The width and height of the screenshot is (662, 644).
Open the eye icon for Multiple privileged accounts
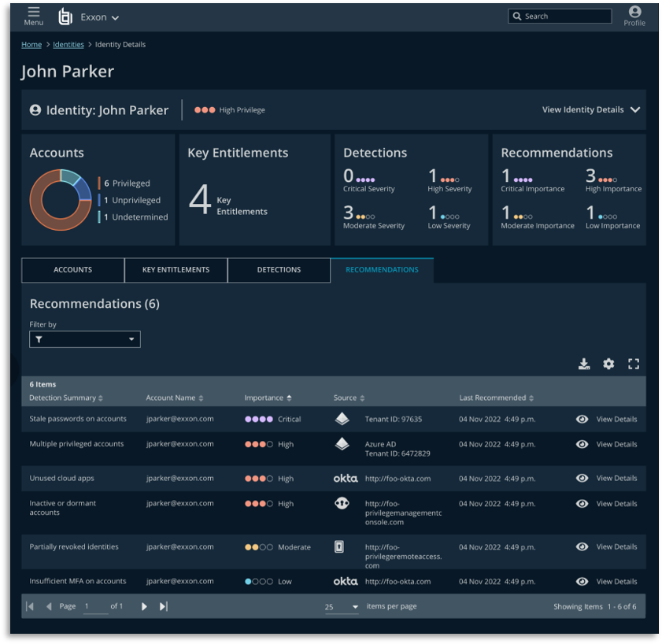[x=582, y=444]
